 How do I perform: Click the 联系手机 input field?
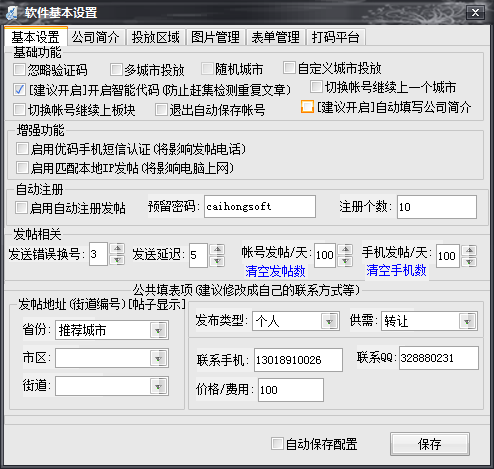pos(298,360)
